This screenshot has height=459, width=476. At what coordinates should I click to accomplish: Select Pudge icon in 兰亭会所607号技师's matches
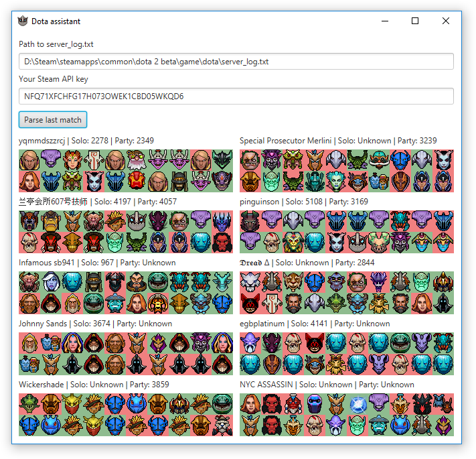click(x=179, y=221)
